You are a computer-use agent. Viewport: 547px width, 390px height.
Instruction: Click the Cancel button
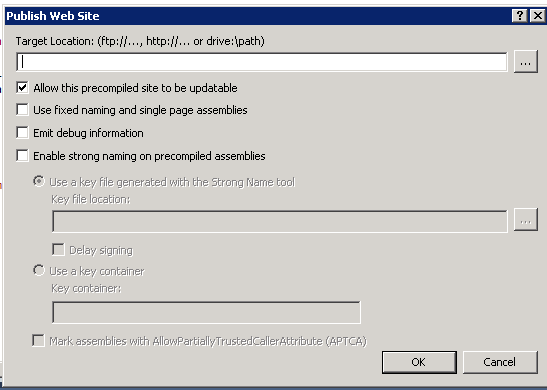[x=500, y=362]
